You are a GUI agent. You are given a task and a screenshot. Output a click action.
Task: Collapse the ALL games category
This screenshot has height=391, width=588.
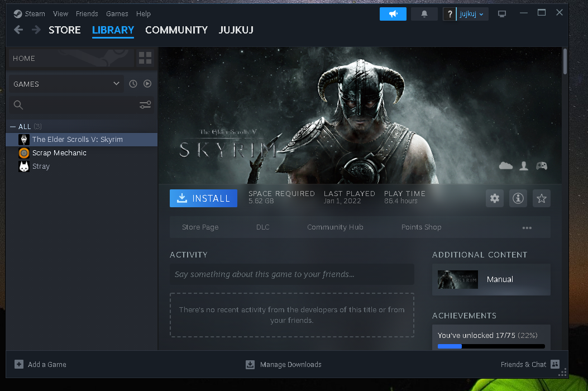click(13, 127)
